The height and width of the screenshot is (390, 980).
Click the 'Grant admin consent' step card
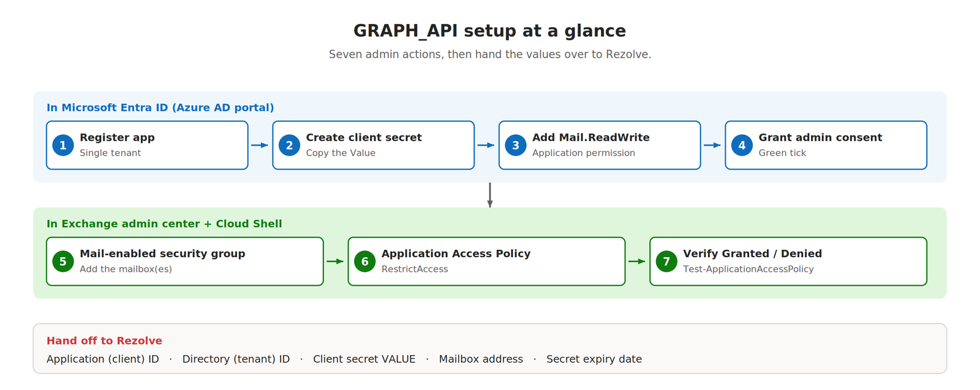pos(826,145)
